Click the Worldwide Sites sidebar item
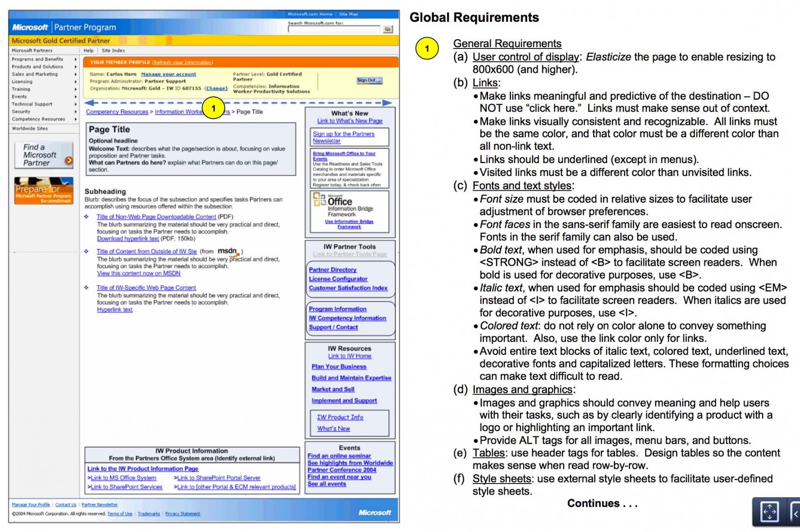The image size is (800, 532). [x=30, y=128]
